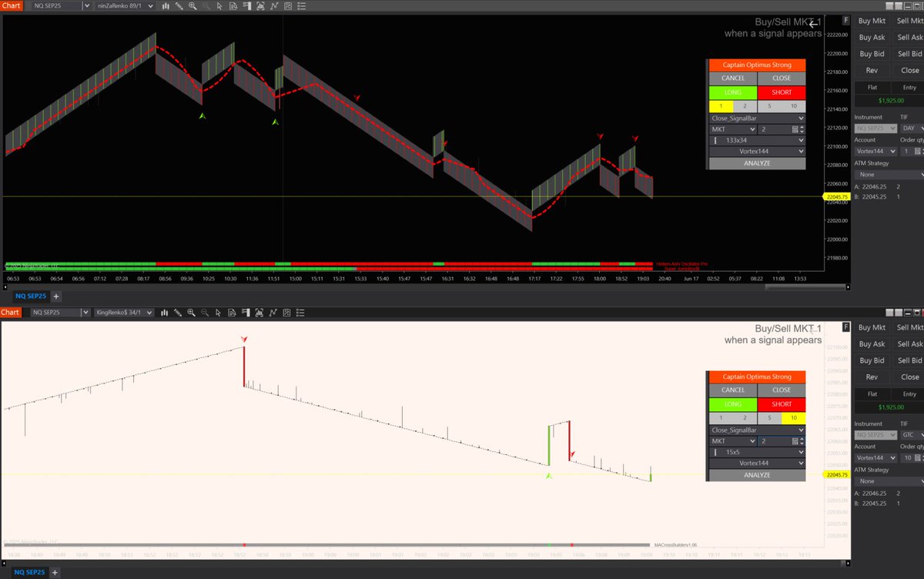
Task: Click Rev in the top Chart Trader
Action: (x=872, y=70)
